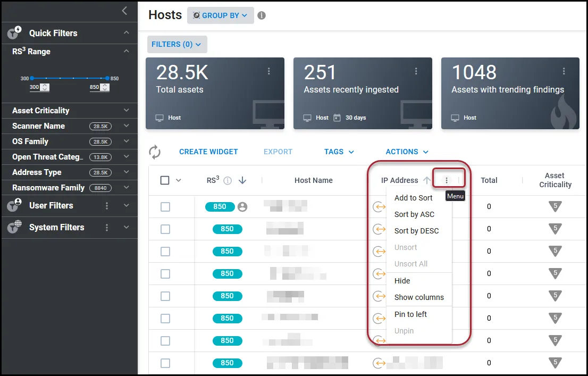
Task: Open Assets recently ingested widget options menu
Action: coord(416,71)
